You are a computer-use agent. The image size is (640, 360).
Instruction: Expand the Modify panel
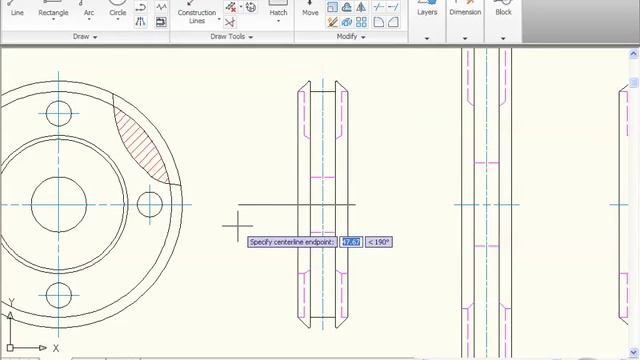[x=351, y=37]
